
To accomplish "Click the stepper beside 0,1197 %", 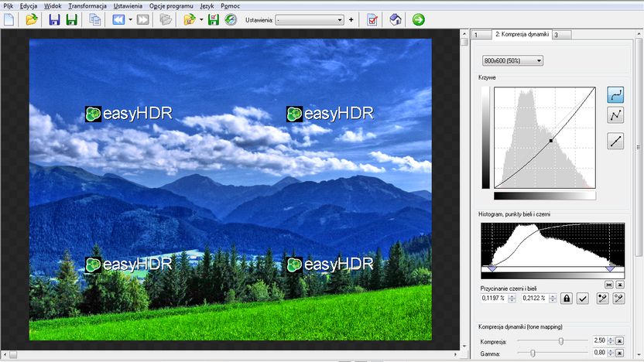I will click(x=512, y=299).
